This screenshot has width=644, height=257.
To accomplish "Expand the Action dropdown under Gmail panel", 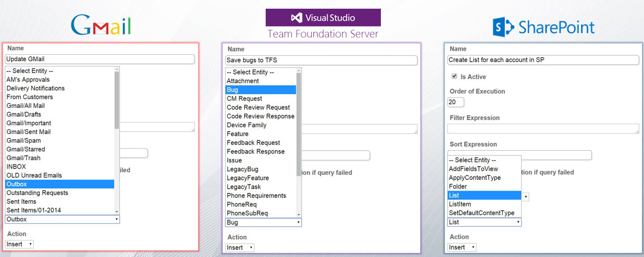I will 19,244.
